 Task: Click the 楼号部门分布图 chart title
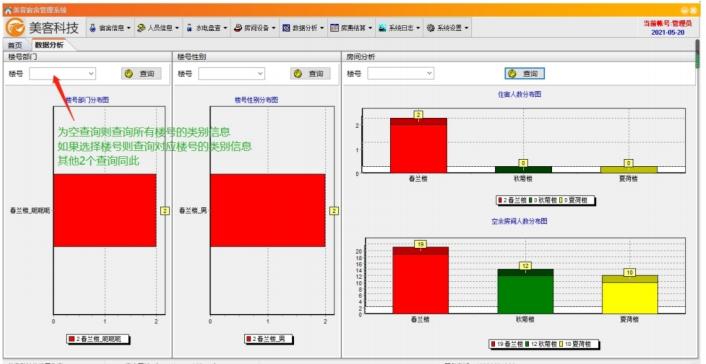(87, 100)
